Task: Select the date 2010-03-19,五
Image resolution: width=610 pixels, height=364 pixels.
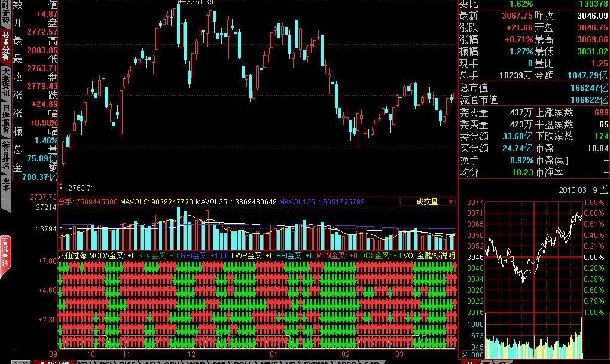Action: pyautogui.click(x=583, y=190)
